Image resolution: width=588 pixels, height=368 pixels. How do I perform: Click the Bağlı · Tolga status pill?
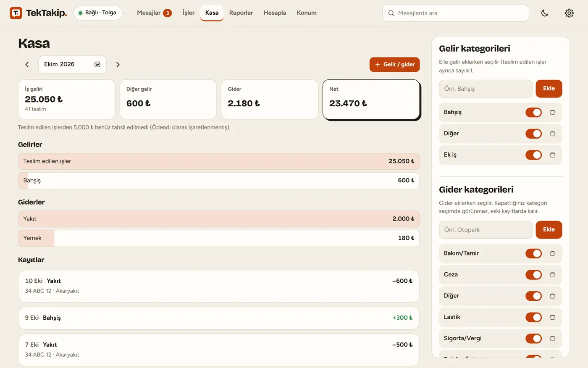point(98,13)
